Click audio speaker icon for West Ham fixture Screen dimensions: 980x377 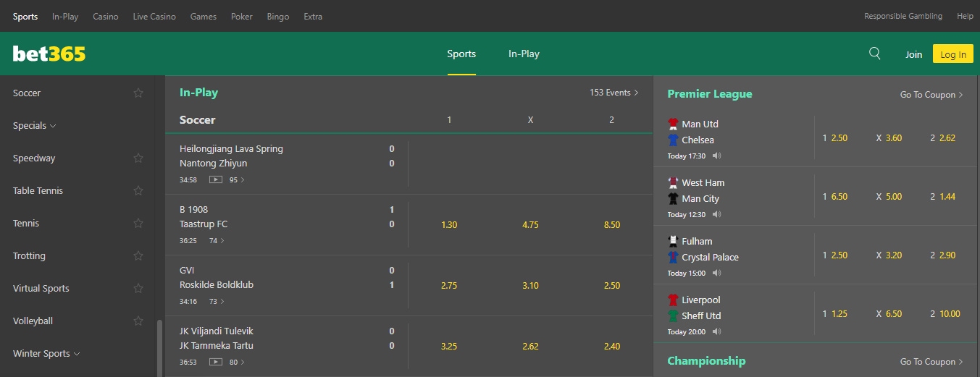coord(716,215)
